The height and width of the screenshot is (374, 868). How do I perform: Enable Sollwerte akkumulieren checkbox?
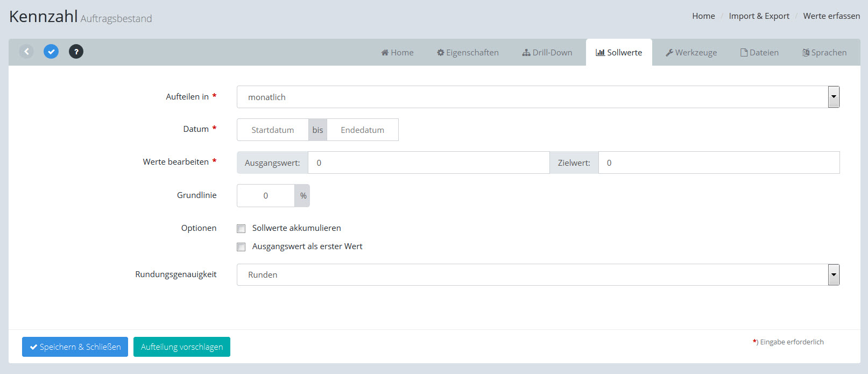(x=241, y=229)
